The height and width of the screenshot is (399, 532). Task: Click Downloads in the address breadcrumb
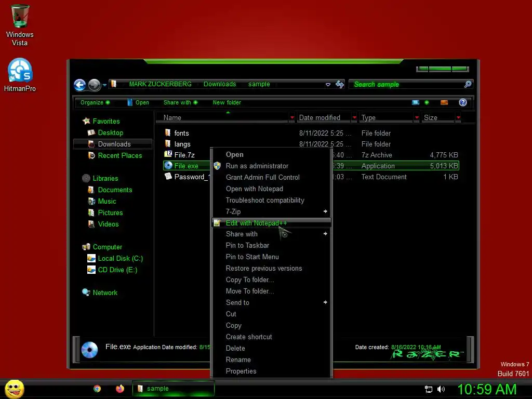pos(220,84)
